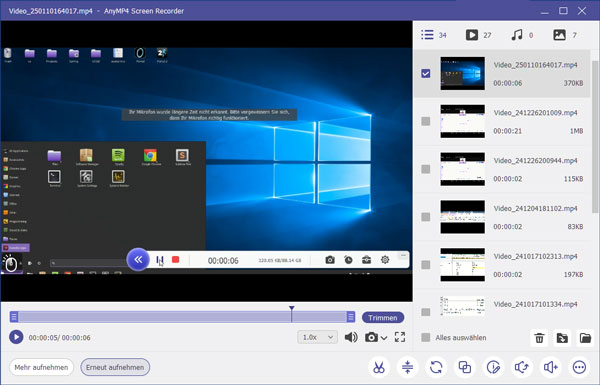This screenshot has height=385, width=600.
Task: Select Video_250110164017.mp4 thumbnail
Action: pos(462,73)
